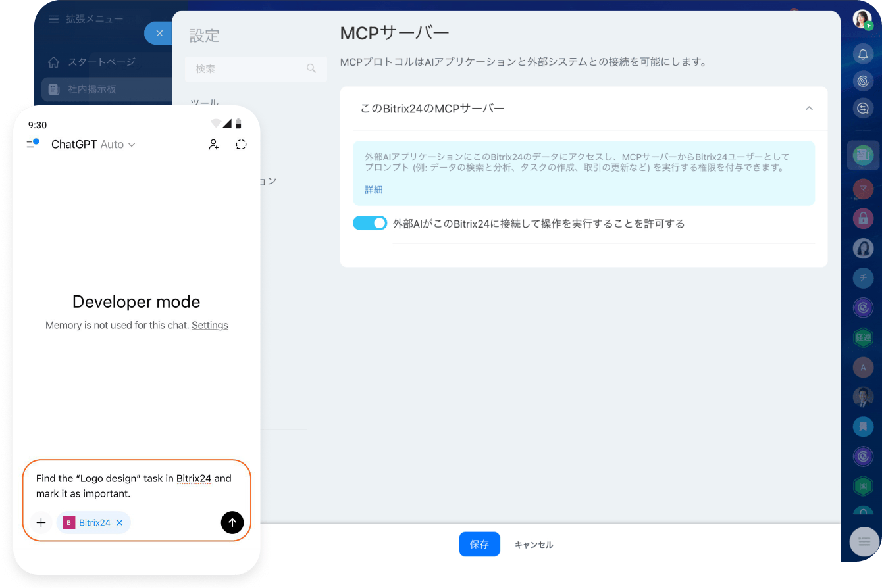This screenshot has height=588, width=882.
Task: Open ツール section in settings menu
Action: click(205, 103)
